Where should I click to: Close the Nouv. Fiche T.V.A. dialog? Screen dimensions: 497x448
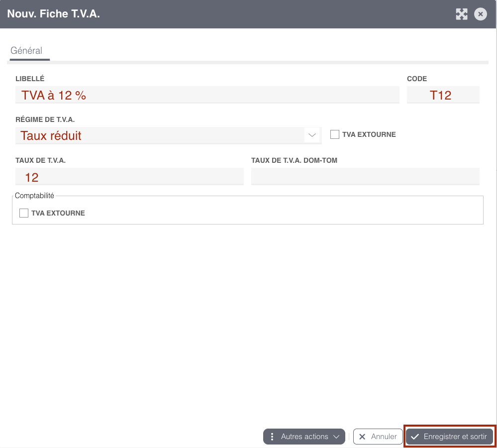[x=481, y=14]
